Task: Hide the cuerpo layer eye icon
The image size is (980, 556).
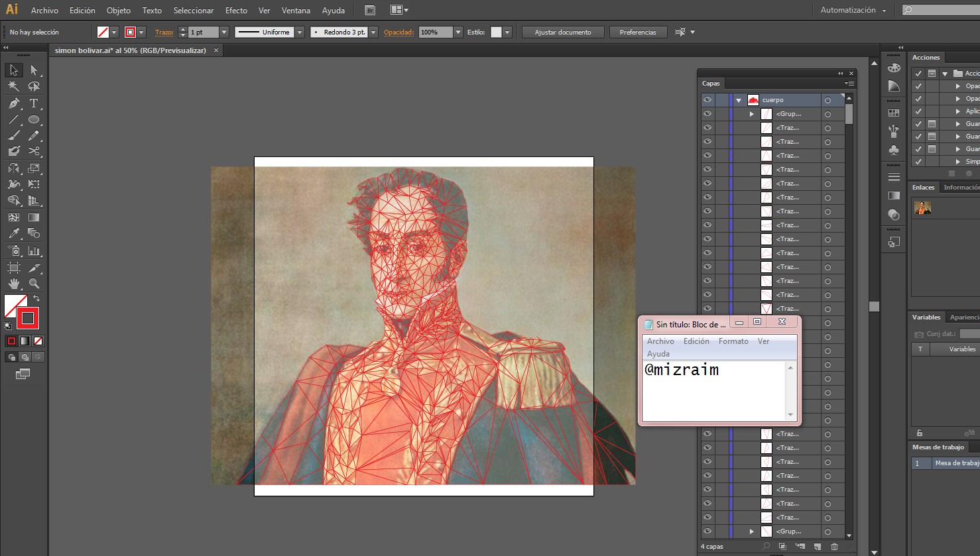Action: [707, 100]
